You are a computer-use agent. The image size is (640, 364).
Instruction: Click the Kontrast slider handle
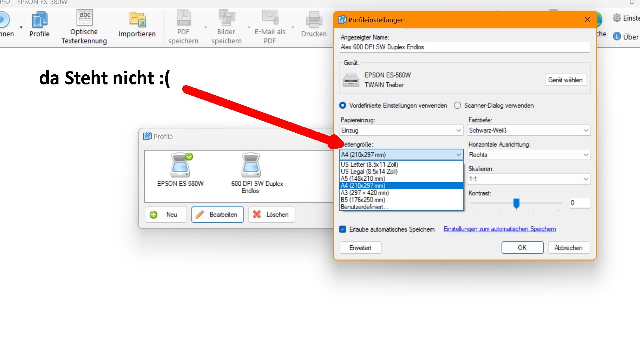[x=516, y=203]
